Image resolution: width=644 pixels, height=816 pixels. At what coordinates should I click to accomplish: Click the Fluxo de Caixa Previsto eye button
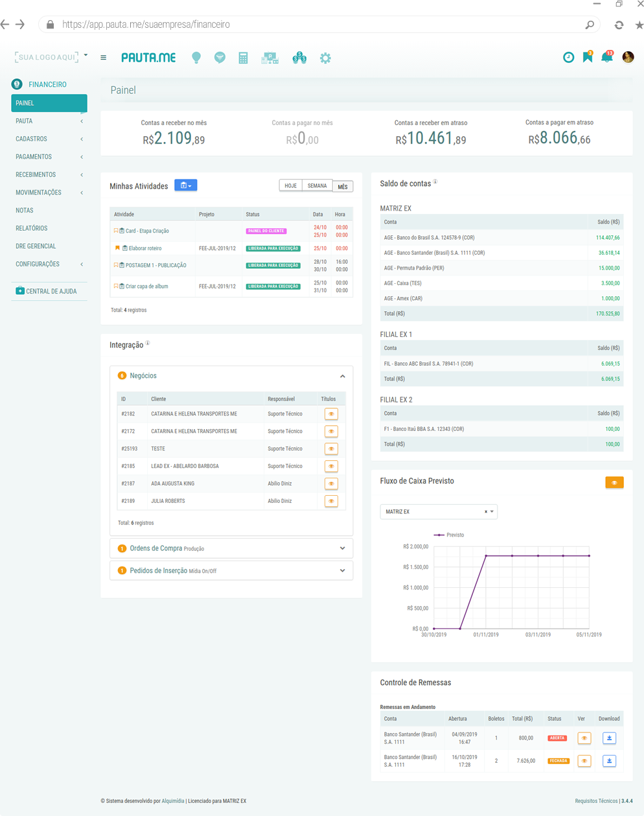614,482
